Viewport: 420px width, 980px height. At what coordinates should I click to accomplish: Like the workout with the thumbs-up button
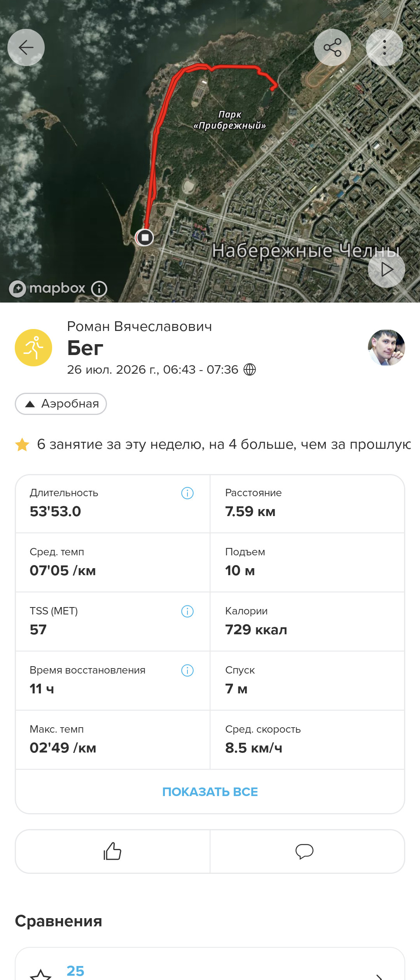click(x=112, y=851)
